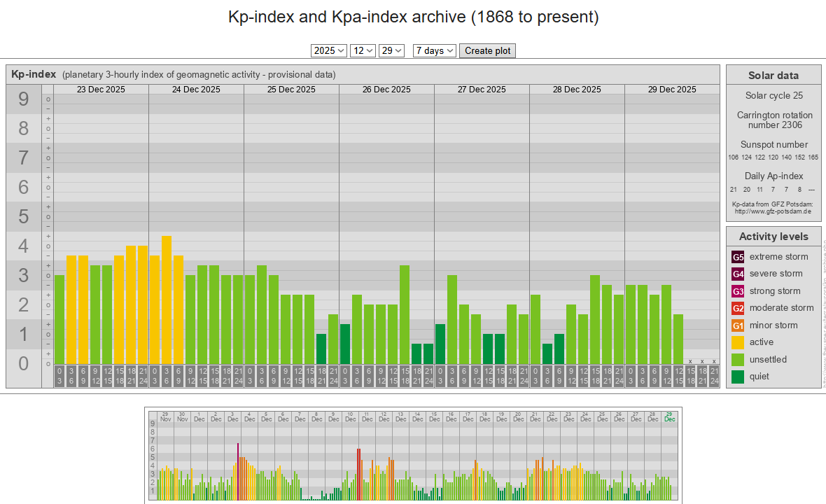
Task: Click sunspot number value 140
Action: tap(787, 157)
